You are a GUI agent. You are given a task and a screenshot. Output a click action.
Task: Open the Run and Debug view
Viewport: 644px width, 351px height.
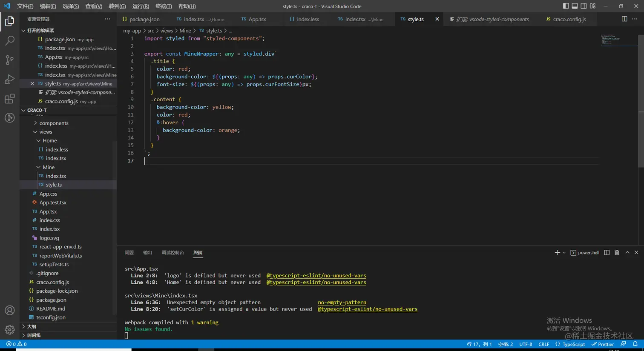point(9,80)
